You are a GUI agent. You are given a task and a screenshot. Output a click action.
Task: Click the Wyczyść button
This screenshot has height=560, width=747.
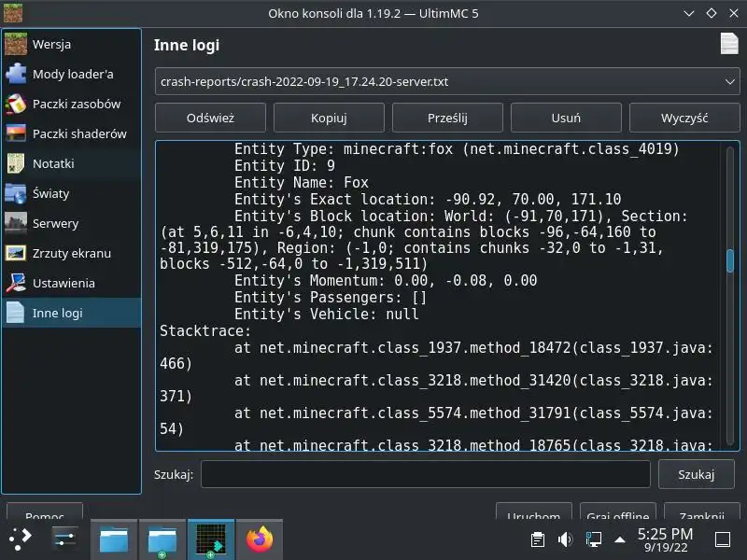(x=684, y=118)
